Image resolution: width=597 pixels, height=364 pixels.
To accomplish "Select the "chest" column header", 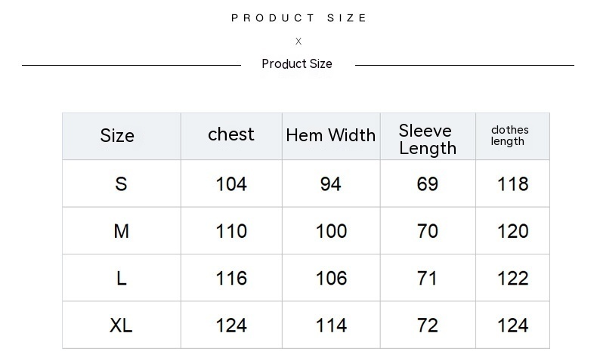I will pyautogui.click(x=231, y=134).
